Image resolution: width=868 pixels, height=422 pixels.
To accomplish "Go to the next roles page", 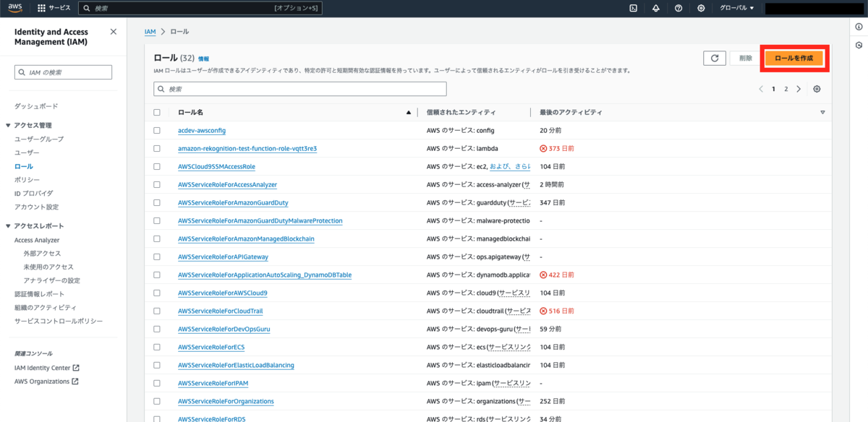I will pyautogui.click(x=799, y=89).
